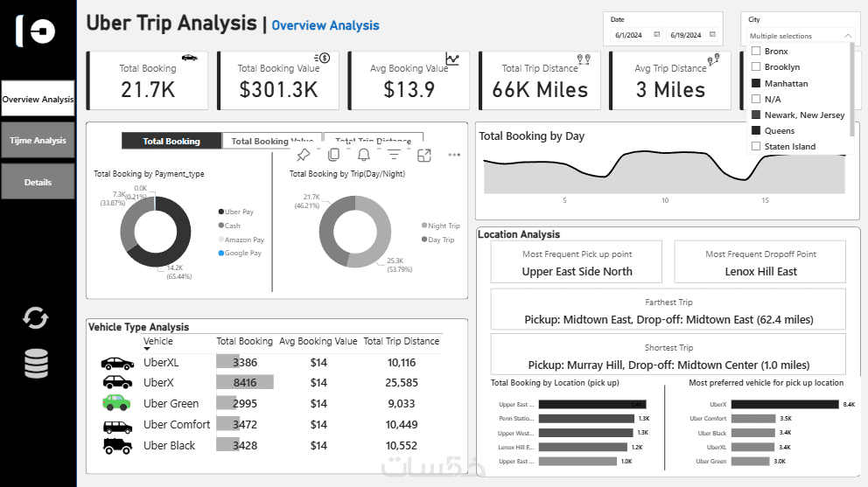This screenshot has width=868, height=487.
Task: Open start date calendar picker icon
Action: pos(657,34)
